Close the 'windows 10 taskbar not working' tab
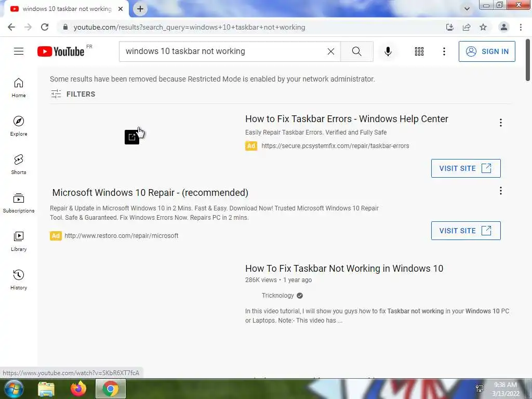 [121, 9]
